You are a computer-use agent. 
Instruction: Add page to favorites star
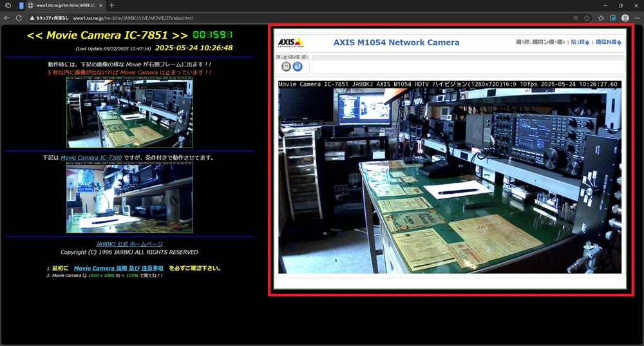pos(587,18)
